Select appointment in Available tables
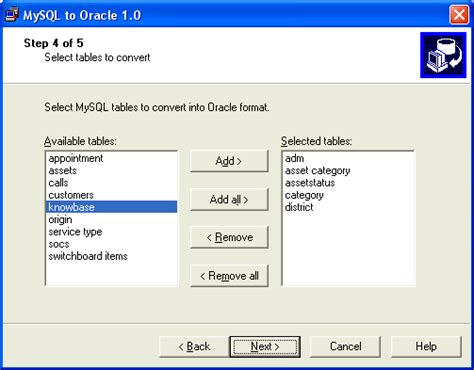 tap(111, 158)
